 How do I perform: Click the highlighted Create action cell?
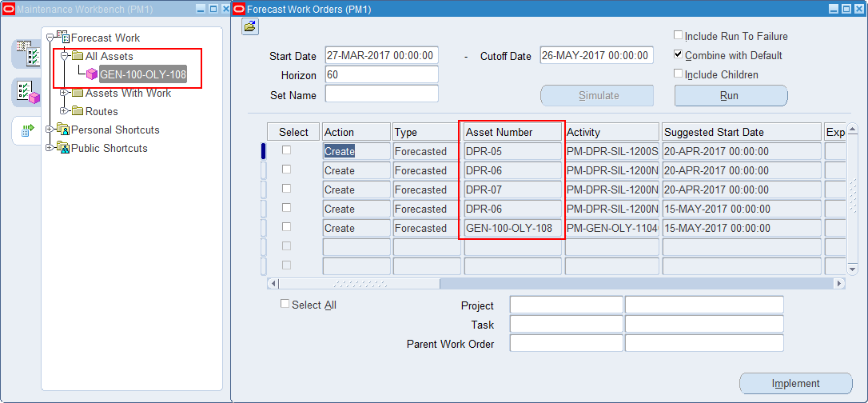(x=356, y=151)
